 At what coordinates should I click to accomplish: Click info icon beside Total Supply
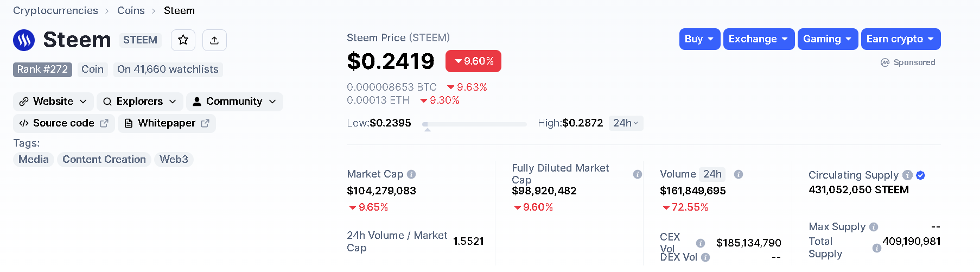coord(876,248)
